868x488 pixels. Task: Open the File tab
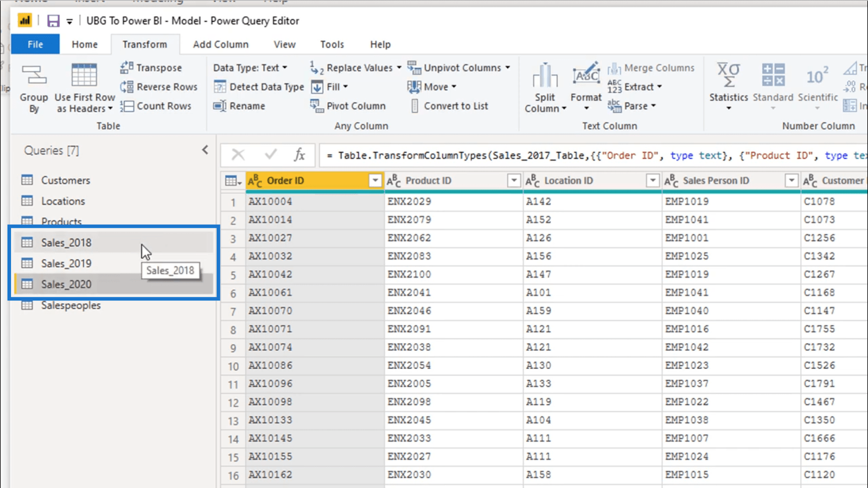(x=35, y=44)
